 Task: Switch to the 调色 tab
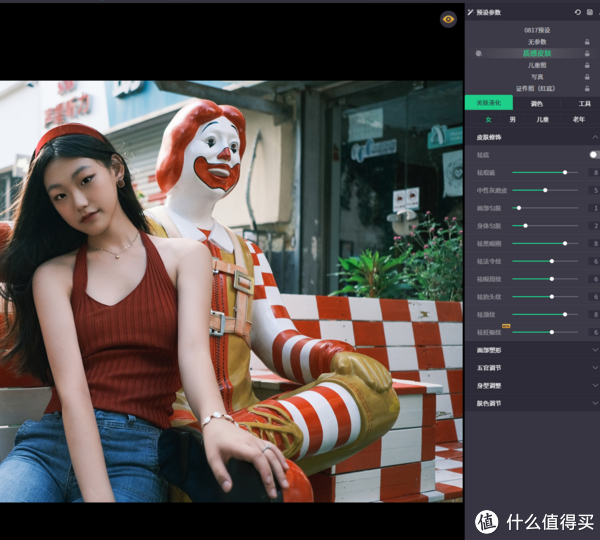click(x=537, y=104)
